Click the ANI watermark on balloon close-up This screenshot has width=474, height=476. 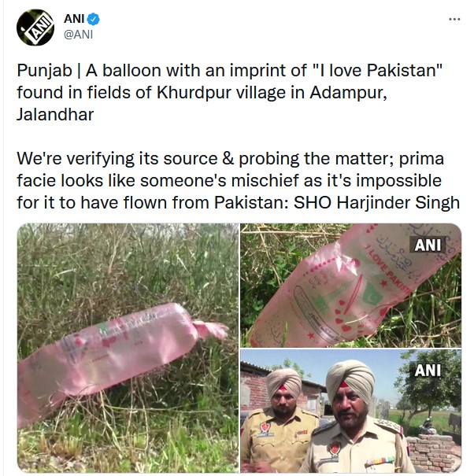pos(428,245)
